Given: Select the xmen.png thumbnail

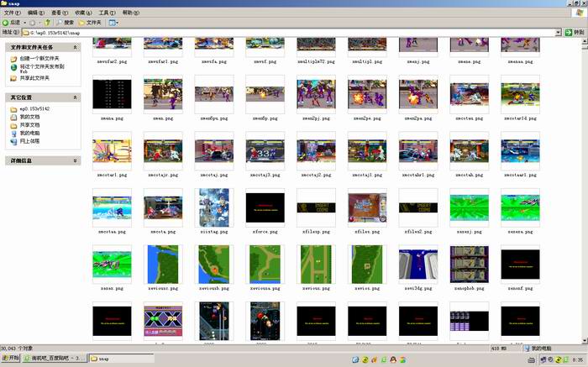Looking at the screenshot, I should pyautogui.click(x=163, y=94).
